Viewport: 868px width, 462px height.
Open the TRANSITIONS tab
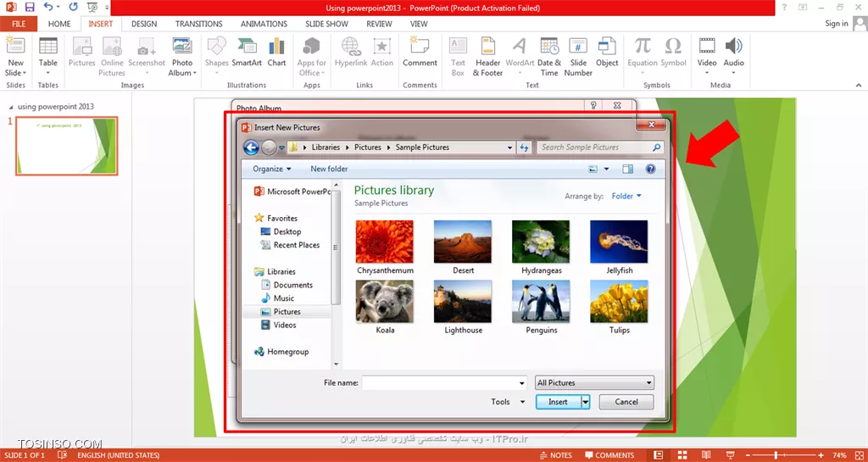198,24
